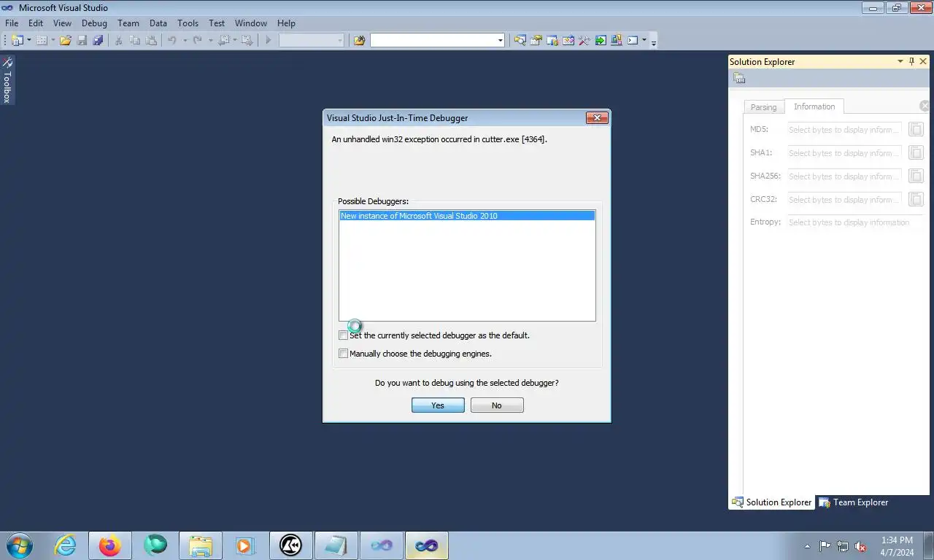Click the Save floppy disk icon
Viewport: 934px width, 560px height.
[x=82, y=41]
